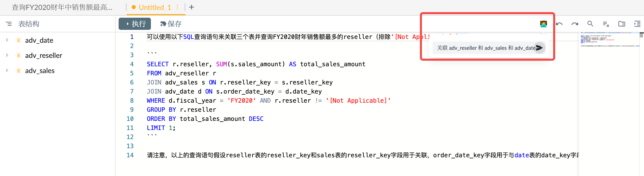This screenshot has height=176, width=644.
Task: Click the 执行 execute button
Action: coord(135,24)
